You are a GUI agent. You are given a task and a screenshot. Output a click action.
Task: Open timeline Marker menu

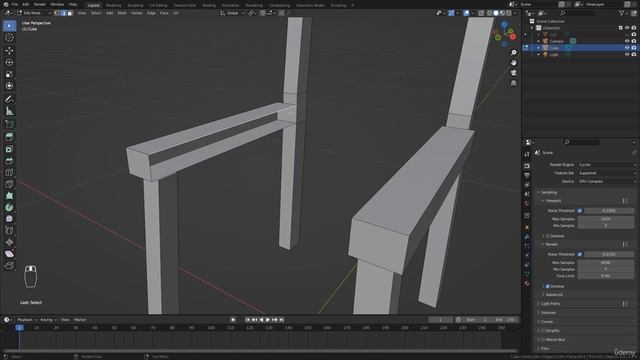tap(80, 320)
